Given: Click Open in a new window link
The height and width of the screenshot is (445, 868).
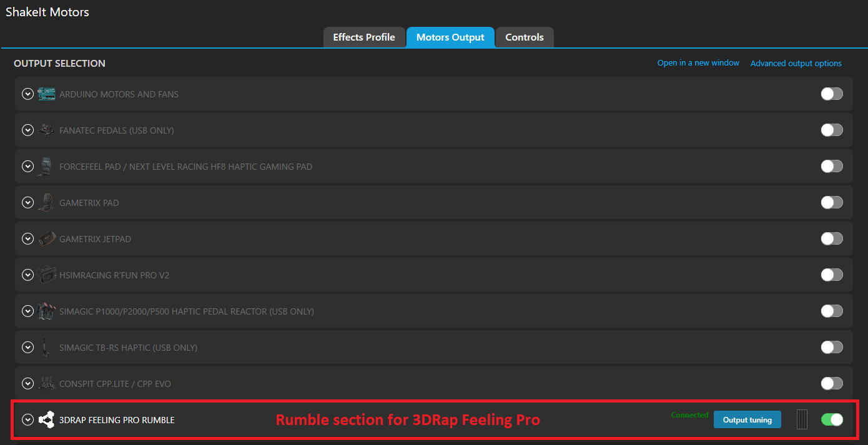Looking at the screenshot, I should [x=698, y=63].
